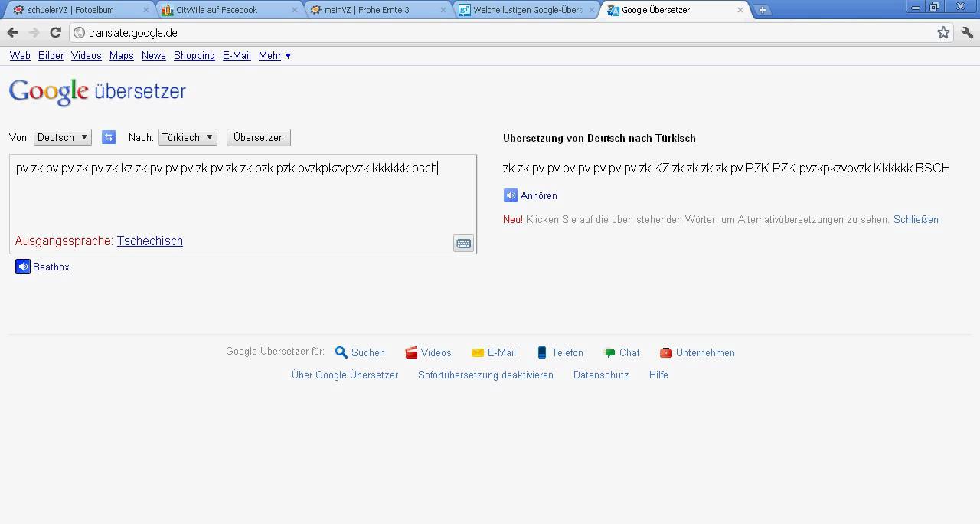Click the Chat bubble icon
The height and width of the screenshot is (524, 980).
609,352
